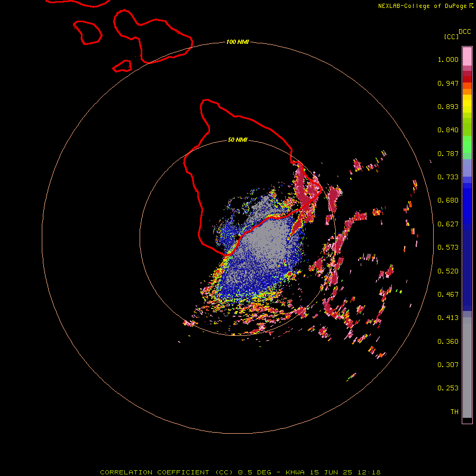The image size is (476, 476).
Task: Click the 0.5 DEG elevation text
Action: pyautogui.click(x=256, y=472)
